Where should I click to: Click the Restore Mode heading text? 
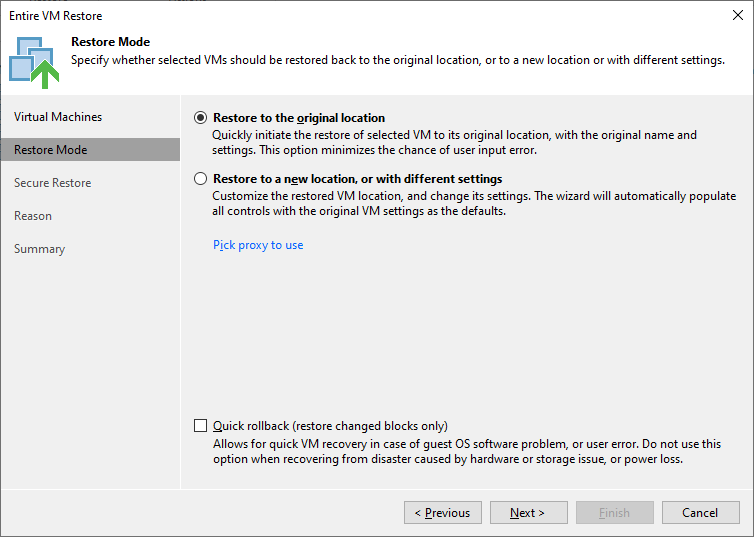coord(111,42)
